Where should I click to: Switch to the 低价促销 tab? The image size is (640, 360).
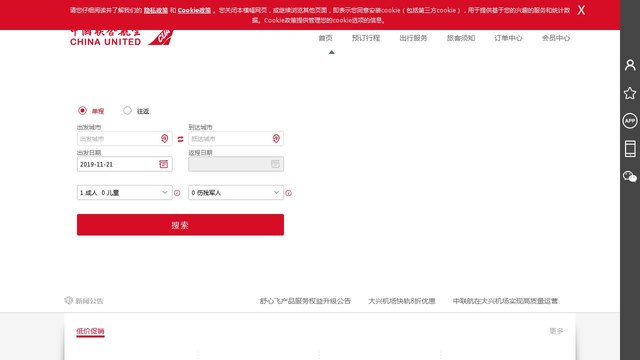[x=90, y=331]
